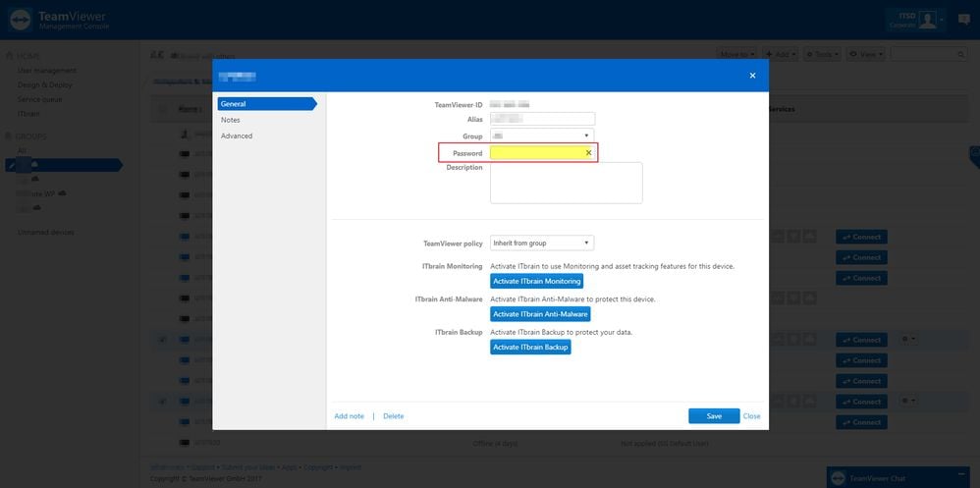The height and width of the screenshot is (488, 980).
Task: Click Activate ITbrain Anti-Malware button
Action: tap(540, 313)
